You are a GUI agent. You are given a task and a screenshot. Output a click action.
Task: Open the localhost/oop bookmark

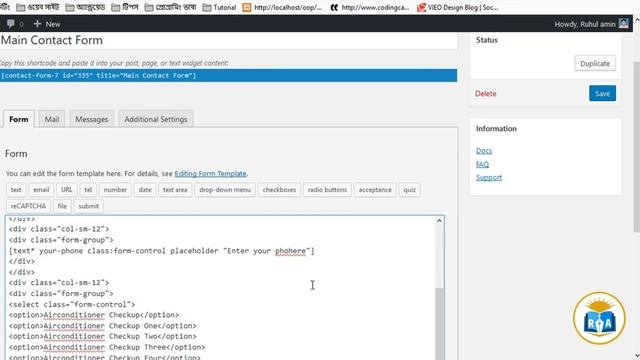click(x=282, y=7)
